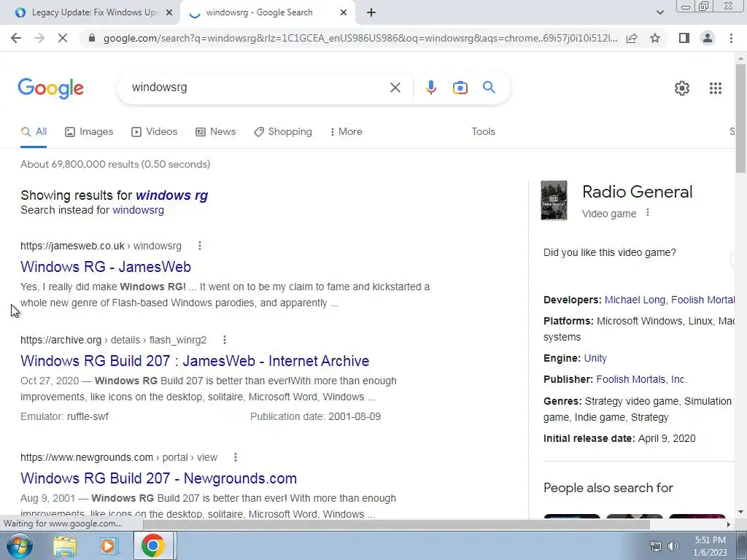This screenshot has height=560, width=747.
Task: Open Windows Media Player from taskbar
Action: 108,546
